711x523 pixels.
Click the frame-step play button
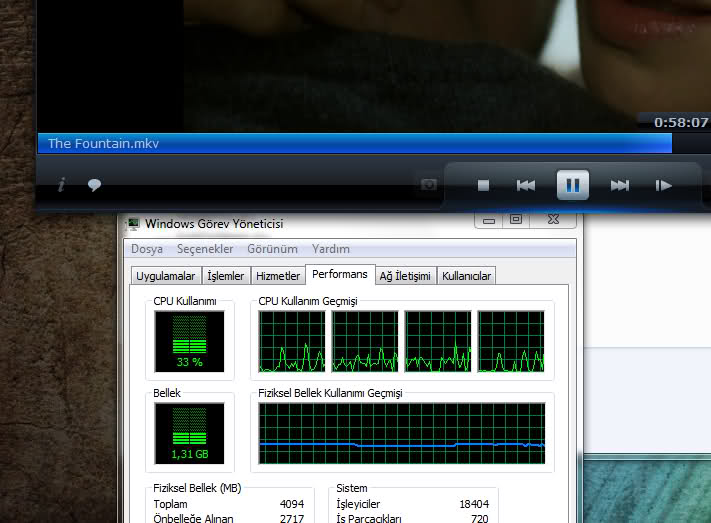click(663, 185)
